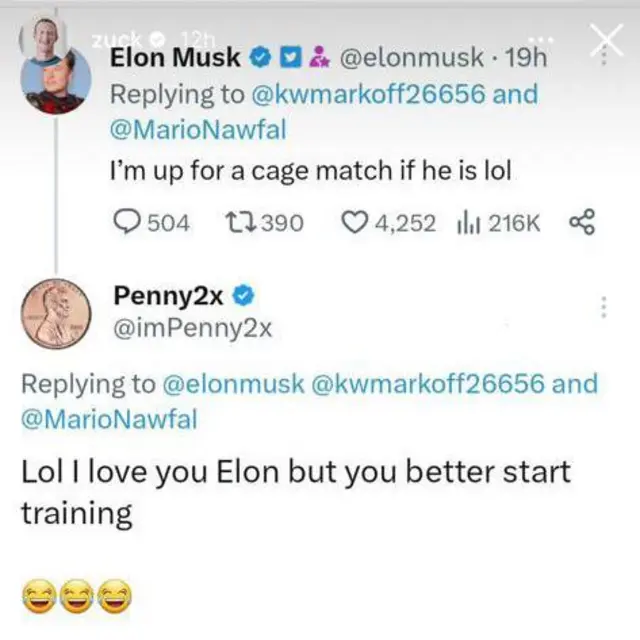The height and width of the screenshot is (640, 640).
Task: Open zuck's profile picture at the top
Action: coord(44,40)
